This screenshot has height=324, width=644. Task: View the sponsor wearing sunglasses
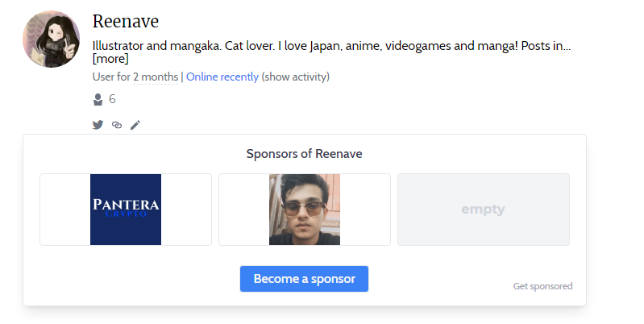click(x=305, y=210)
